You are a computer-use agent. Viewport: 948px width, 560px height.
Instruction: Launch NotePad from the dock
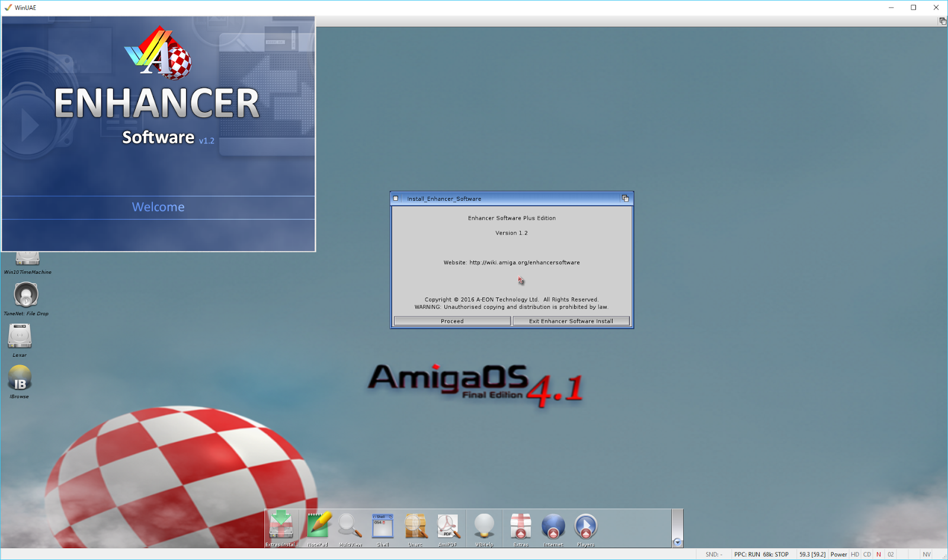pyautogui.click(x=318, y=527)
